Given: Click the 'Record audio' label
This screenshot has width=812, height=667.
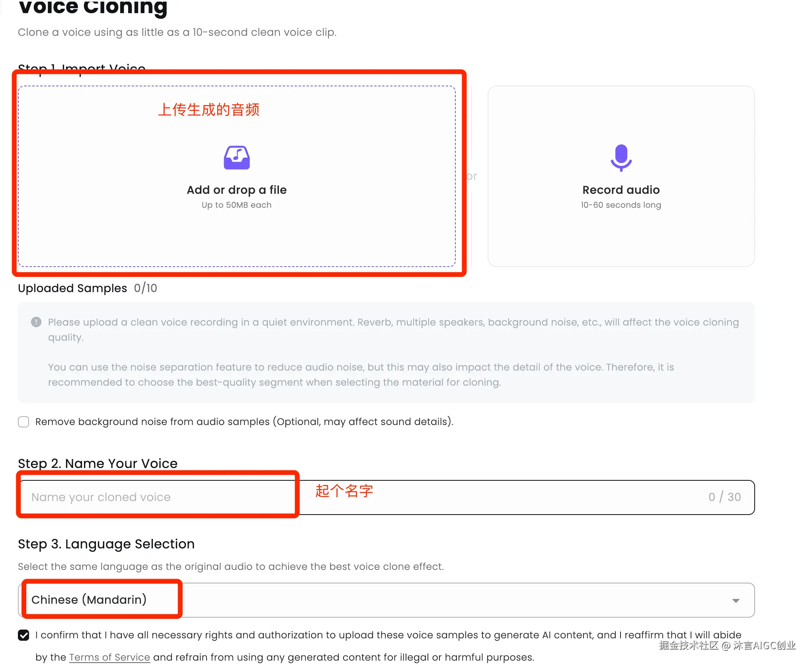Looking at the screenshot, I should click(621, 190).
